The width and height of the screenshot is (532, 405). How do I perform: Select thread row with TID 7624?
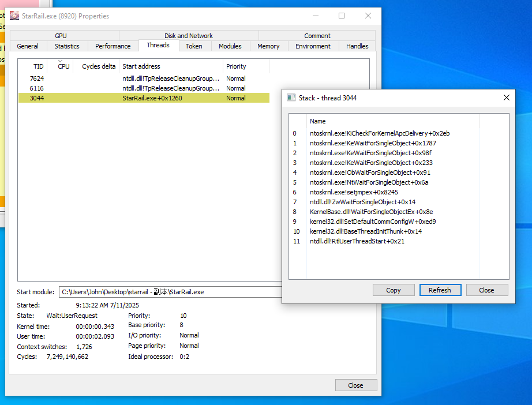point(144,78)
